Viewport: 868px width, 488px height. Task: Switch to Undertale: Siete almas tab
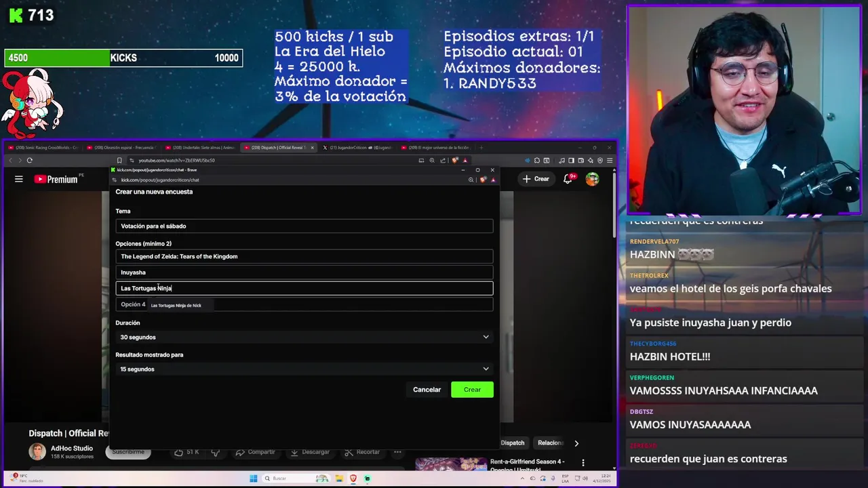[201, 148]
